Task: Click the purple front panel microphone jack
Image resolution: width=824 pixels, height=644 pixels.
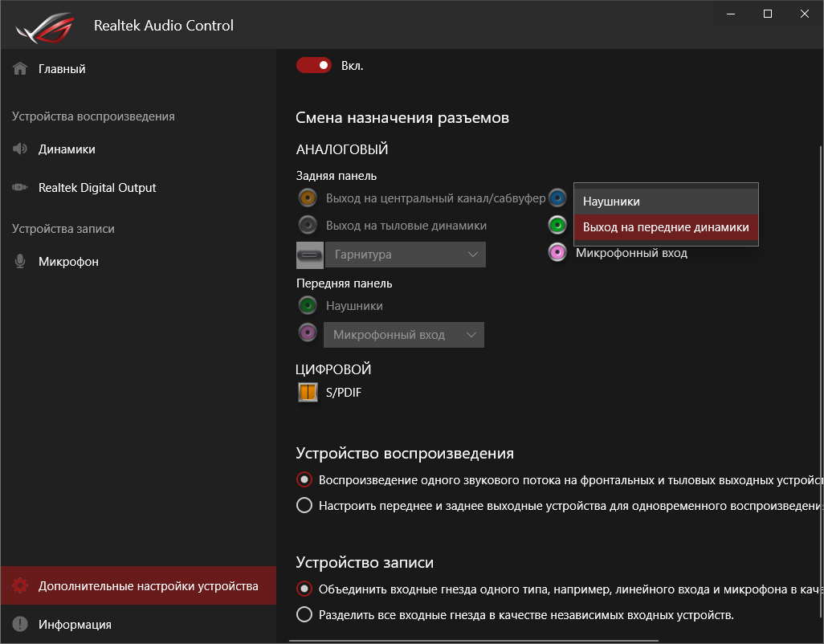Action: click(x=307, y=332)
